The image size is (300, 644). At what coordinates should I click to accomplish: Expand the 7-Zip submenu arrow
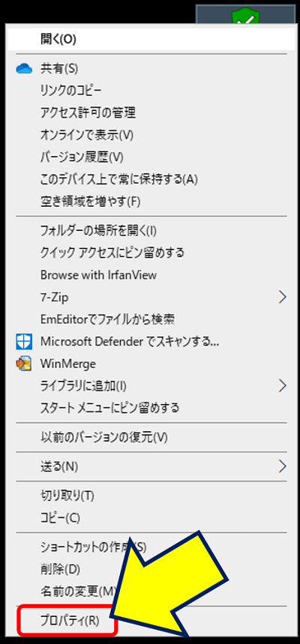282,297
